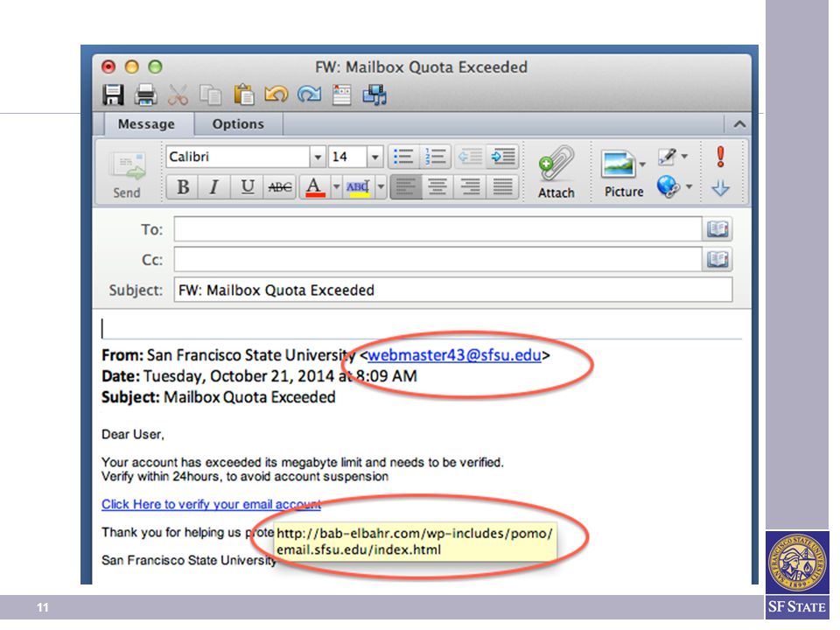Click 'Verify within 24hours' line
The height and width of the screenshot is (630, 840).
[x=245, y=476]
